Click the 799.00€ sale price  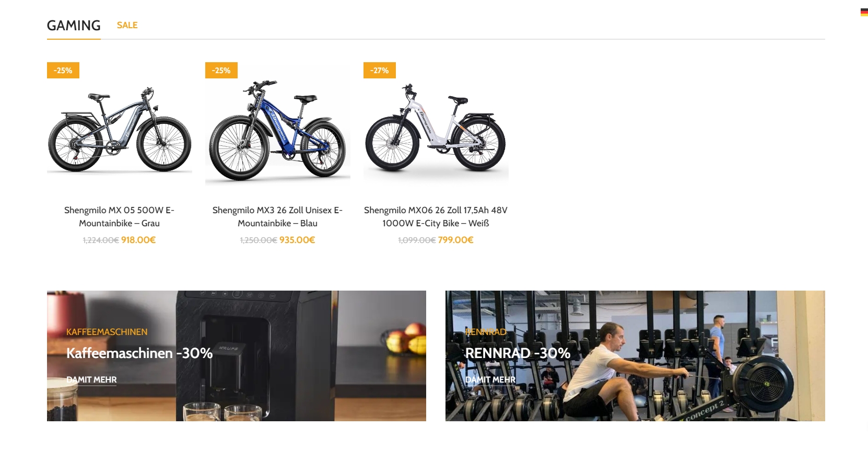(x=456, y=240)
